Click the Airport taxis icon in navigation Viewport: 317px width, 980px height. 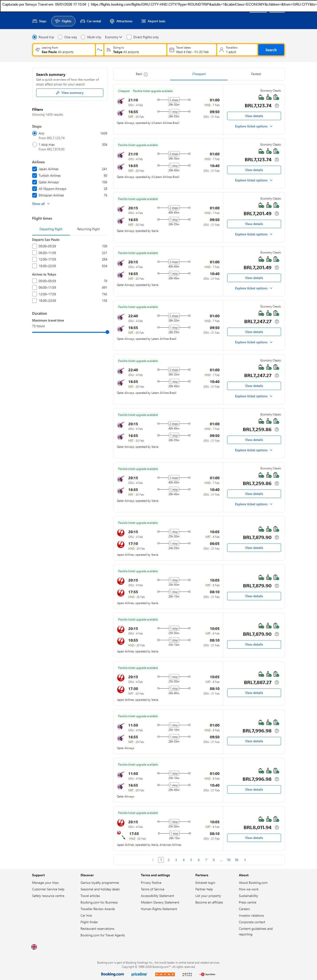click(144, 21)
